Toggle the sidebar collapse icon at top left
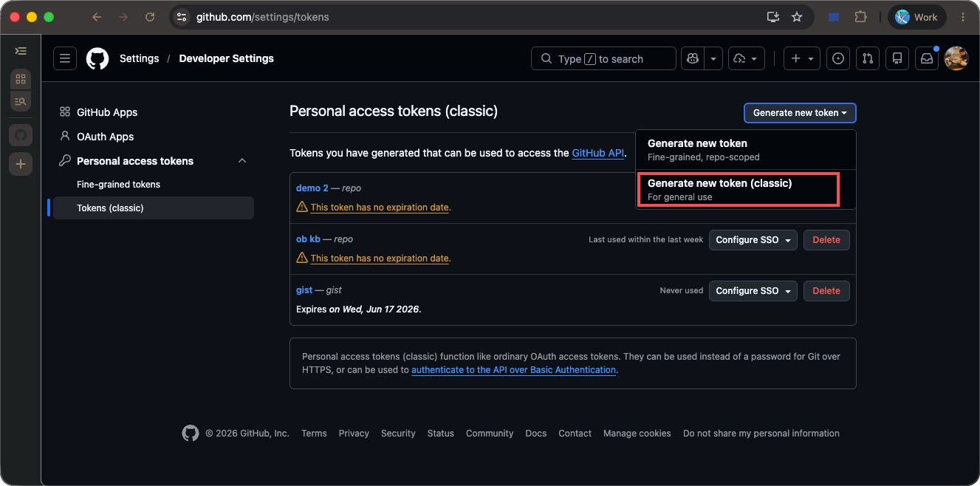 [x=21, y=51]
